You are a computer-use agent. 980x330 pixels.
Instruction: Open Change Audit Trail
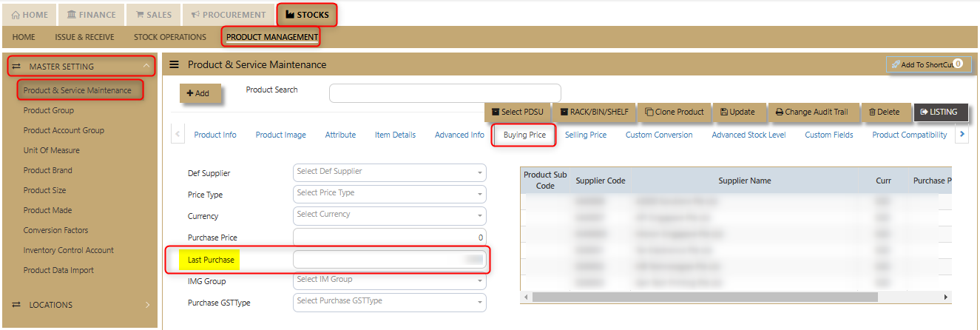click(811, 112)
